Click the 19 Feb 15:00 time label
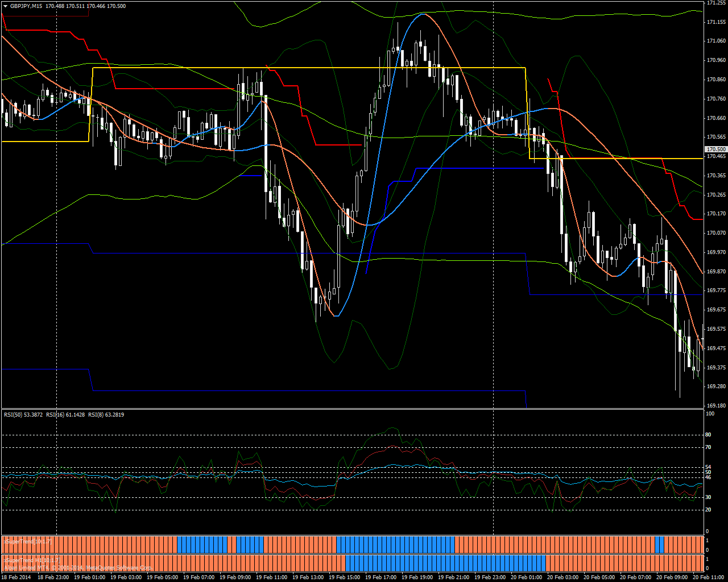Image resolution: width=728 pixels, height=582 pixels. tap(345, 577)
